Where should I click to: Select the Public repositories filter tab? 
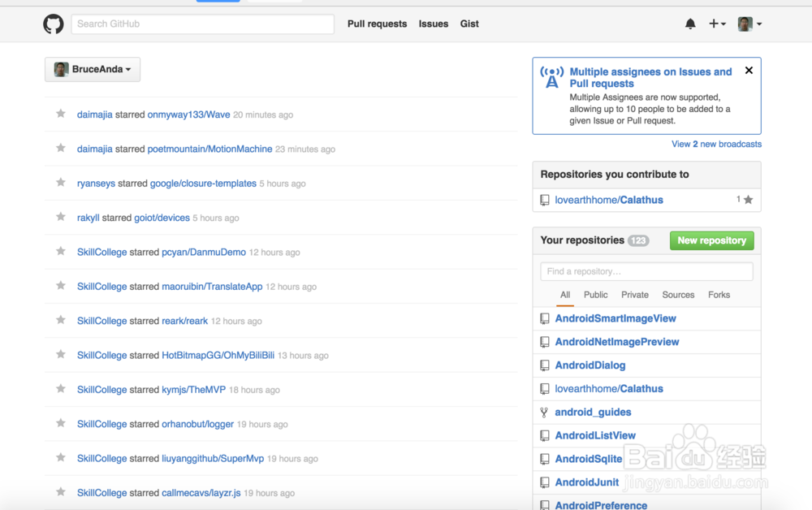coord(595,295)
